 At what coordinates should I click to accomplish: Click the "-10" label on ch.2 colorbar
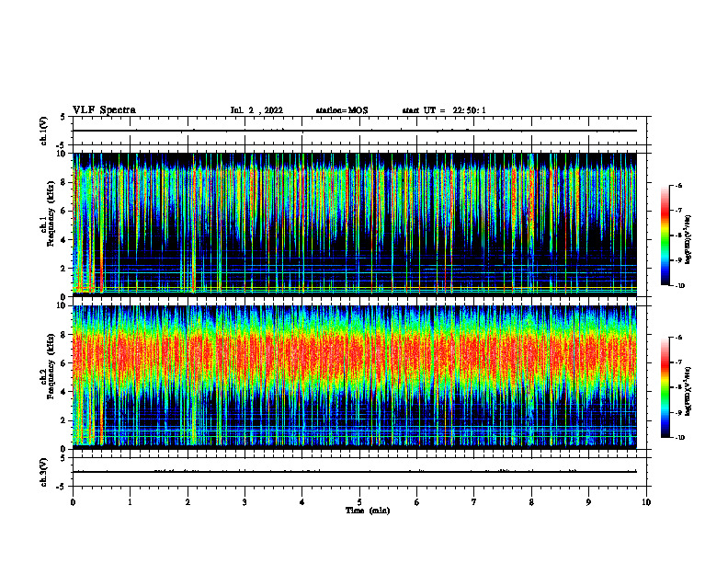tap(679, 438)
